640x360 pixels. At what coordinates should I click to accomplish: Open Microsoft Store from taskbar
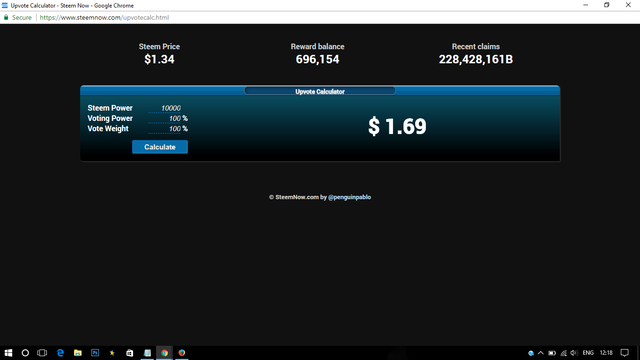129,353
